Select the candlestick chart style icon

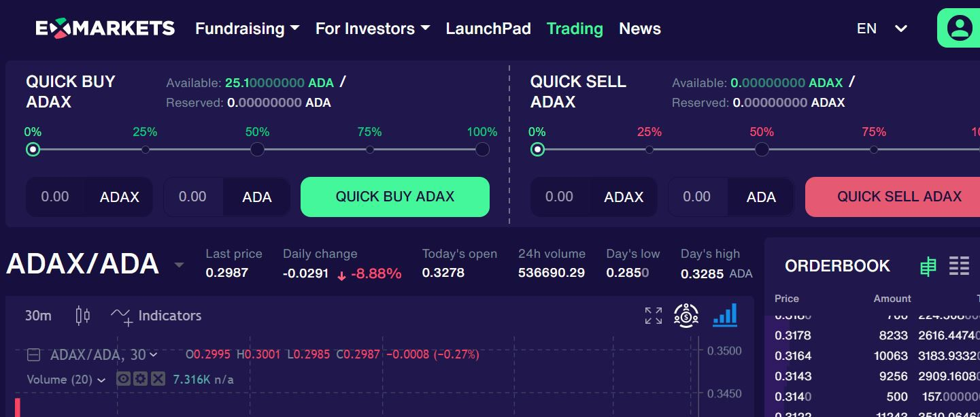click(82, 316)
